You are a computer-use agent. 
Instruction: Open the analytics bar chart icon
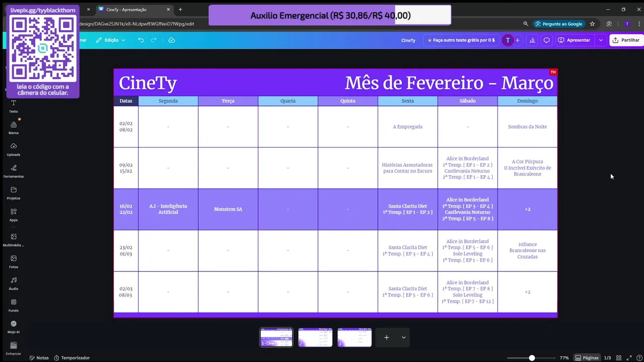[x=532, y=40]
